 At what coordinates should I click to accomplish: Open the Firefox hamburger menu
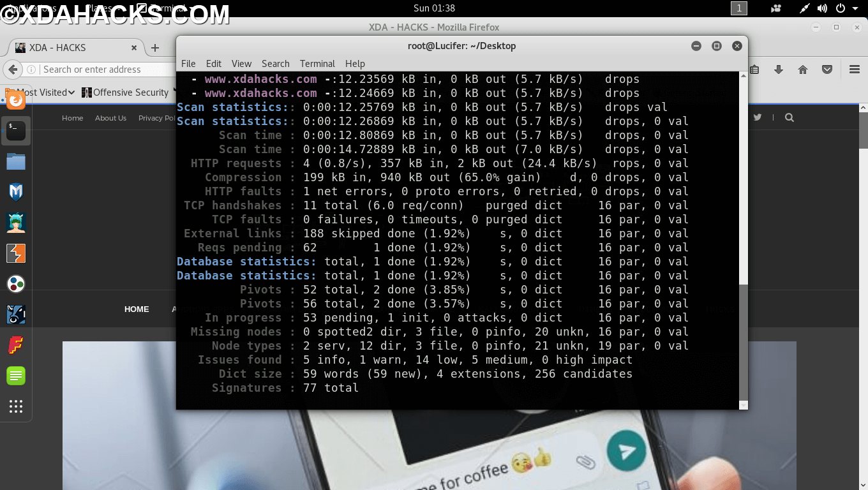(x=854, y=69)
